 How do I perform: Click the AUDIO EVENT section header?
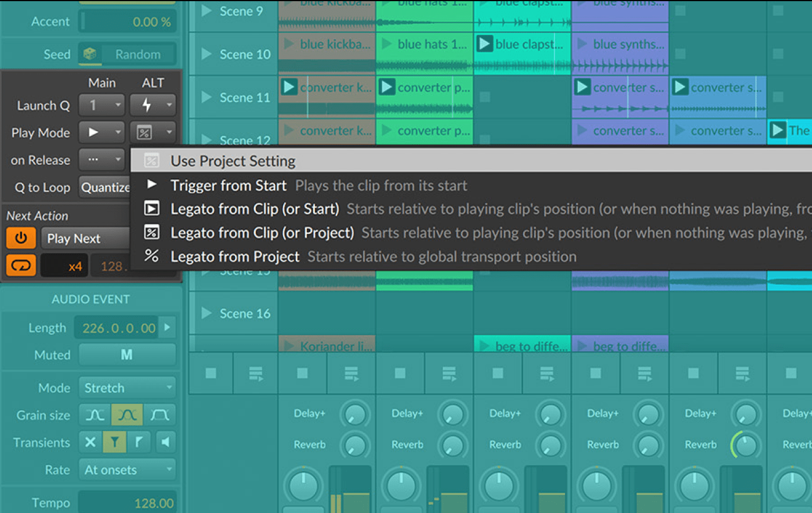(x=91, y=299)
